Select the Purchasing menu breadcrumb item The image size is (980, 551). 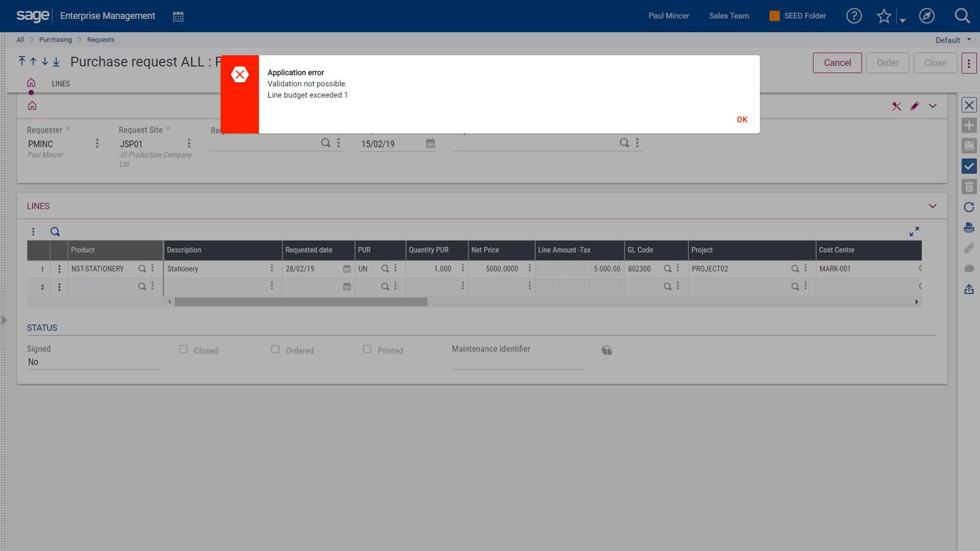point(55,39)
